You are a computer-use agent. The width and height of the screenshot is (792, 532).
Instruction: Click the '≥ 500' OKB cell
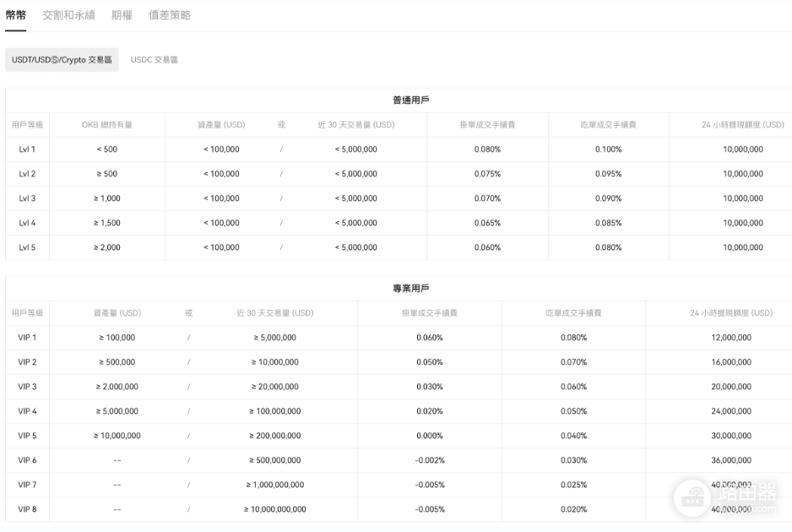tap(107, 174)
